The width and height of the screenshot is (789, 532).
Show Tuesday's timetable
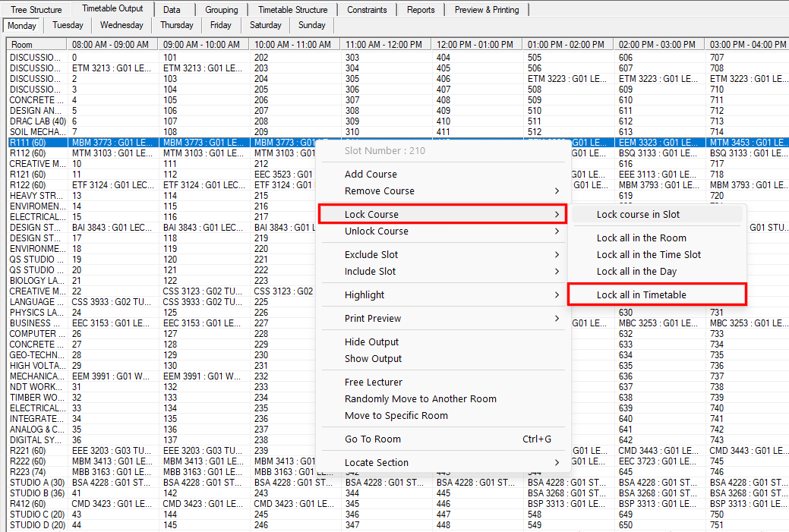point(68,25)
